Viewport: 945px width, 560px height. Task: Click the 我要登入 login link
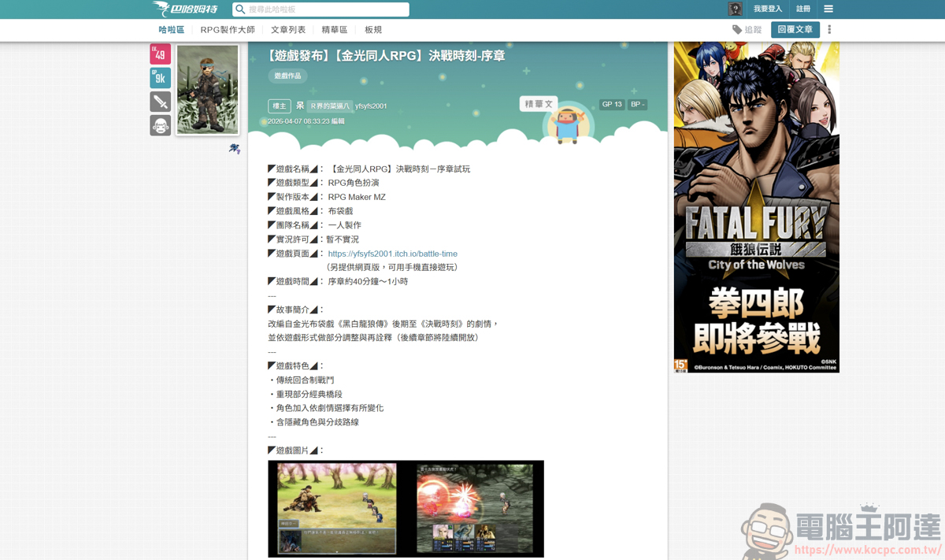(x=768, y=9)
